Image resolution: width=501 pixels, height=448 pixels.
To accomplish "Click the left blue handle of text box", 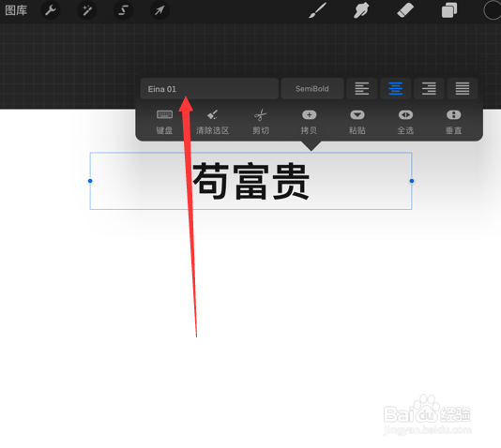I will (90, 181).
